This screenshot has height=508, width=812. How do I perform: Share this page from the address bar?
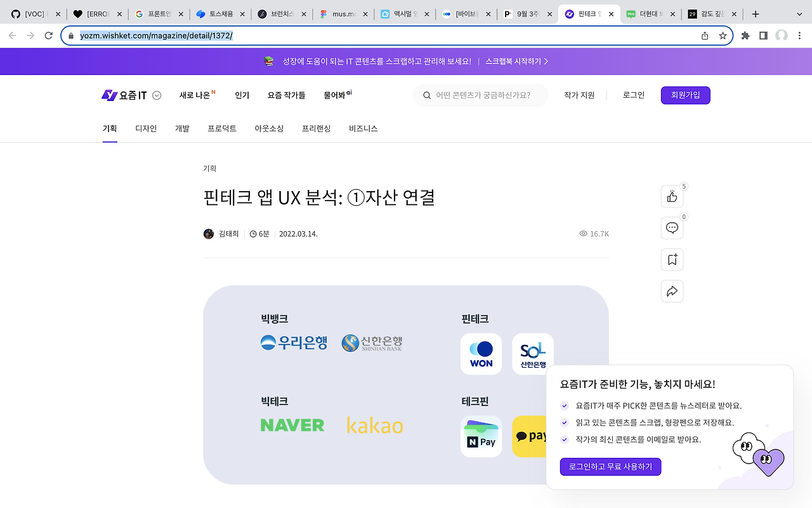[705, 36]
